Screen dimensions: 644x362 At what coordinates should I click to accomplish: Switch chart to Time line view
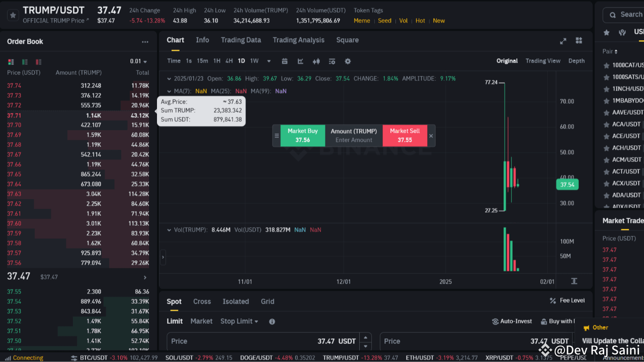click(x=174, y=61)
